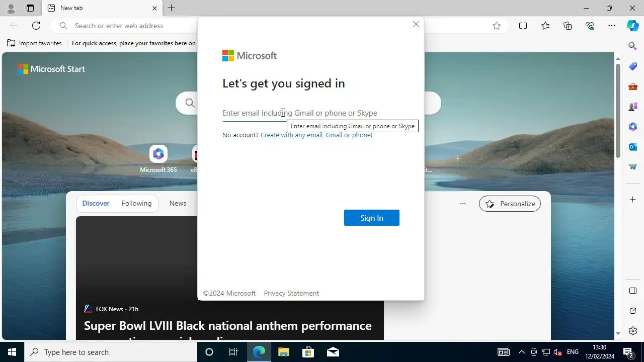Open feed options ellipsis near Personalize

(463, 204)
